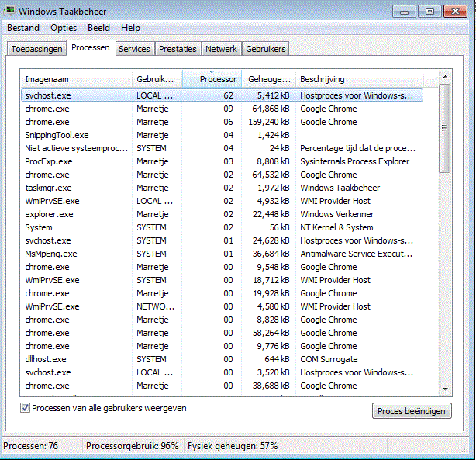The height and width of the screenshot is (460, 476).
Task: Open the Opties menu
Action: 64,28
